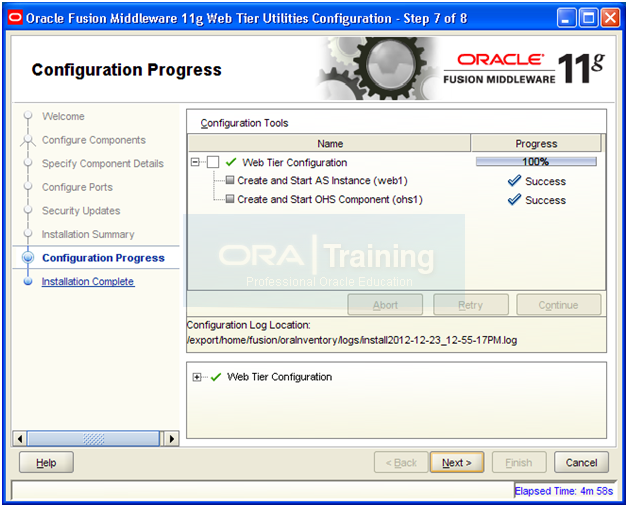Expand the Web Tier Configuration log node
This screenshot has height=507, width=628.
(197, 377)
